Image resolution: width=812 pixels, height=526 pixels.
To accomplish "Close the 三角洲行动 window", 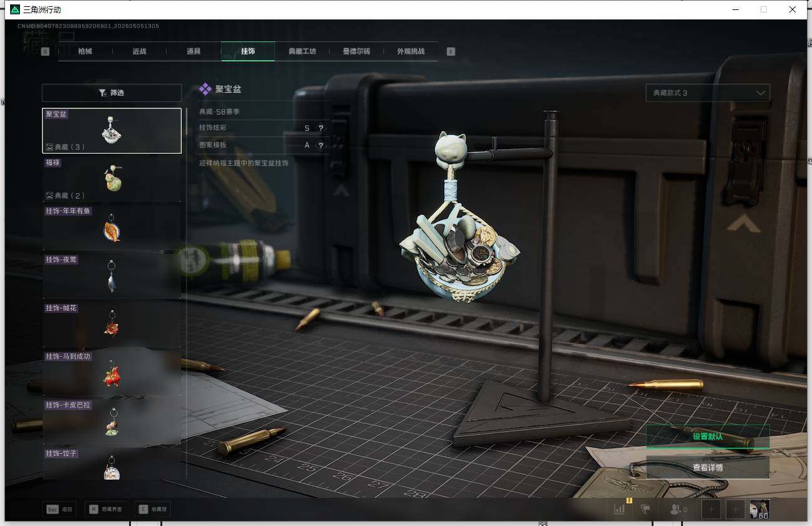I will [793, 9].
